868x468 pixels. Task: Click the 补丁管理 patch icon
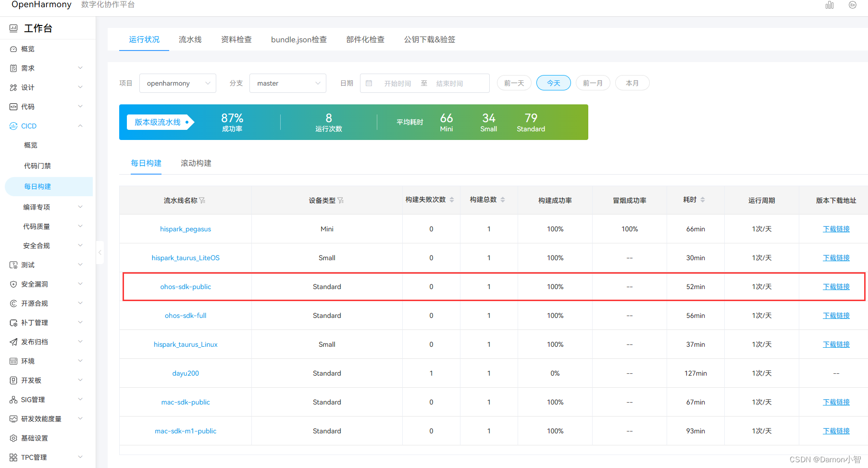pyautogui.click(x=13, y=323)
